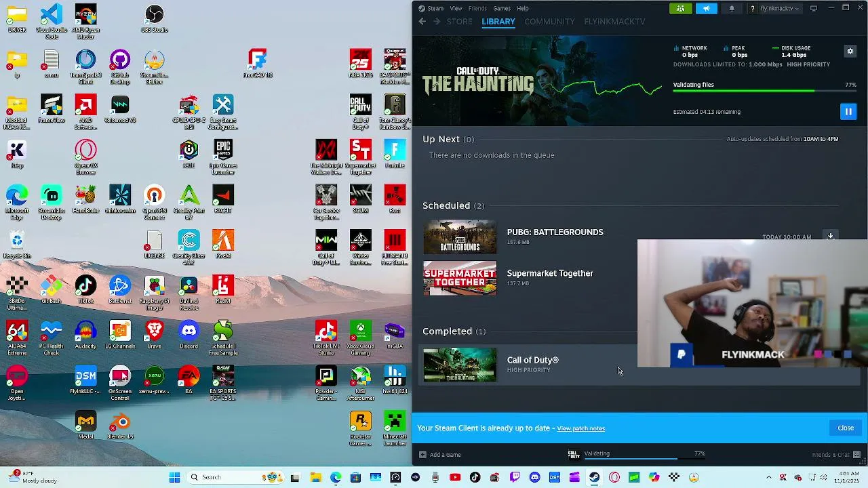Switch to the COMMUNITY tab
The image size is (868, 488).
pyautogui.click(x=549, y=22)
